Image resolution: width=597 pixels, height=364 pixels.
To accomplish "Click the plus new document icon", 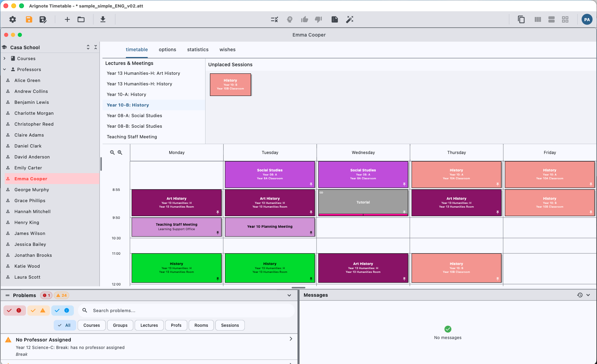I will (x=67, y=19).
